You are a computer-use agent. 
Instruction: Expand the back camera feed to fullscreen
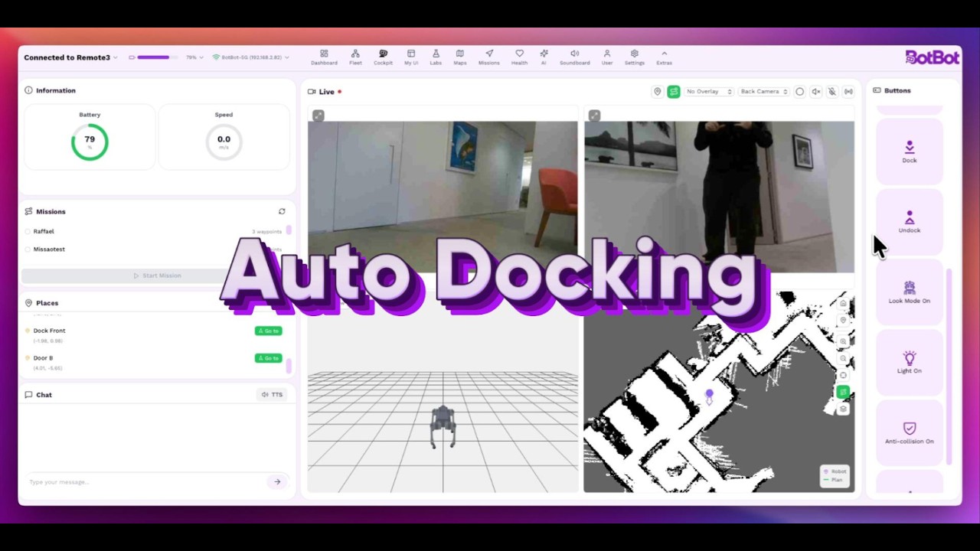[594, 116]
